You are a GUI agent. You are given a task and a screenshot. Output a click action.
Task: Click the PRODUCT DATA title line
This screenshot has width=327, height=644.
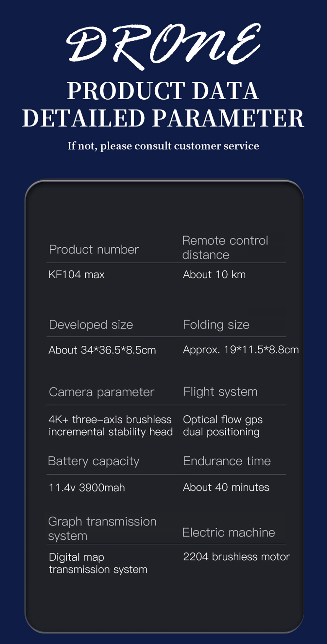point(163,91)
